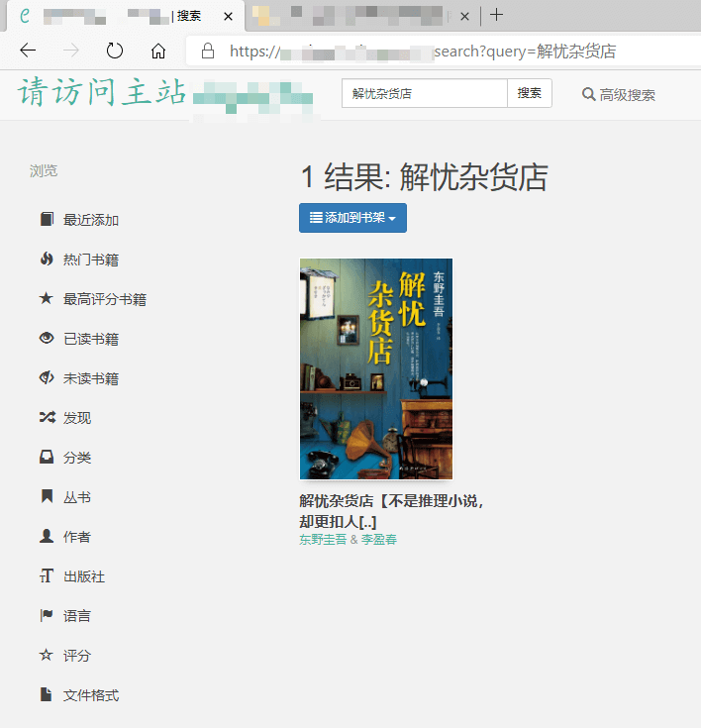Expand the 添加到书架 dropdown
Image resolution: width=701 pixels, height=728 pixels.
[352, 218]
